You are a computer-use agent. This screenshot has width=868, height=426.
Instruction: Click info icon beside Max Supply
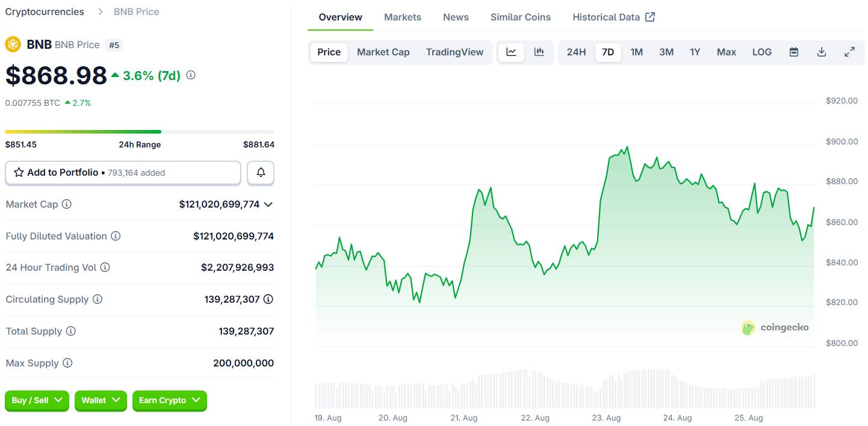click(x=67, y=363)
